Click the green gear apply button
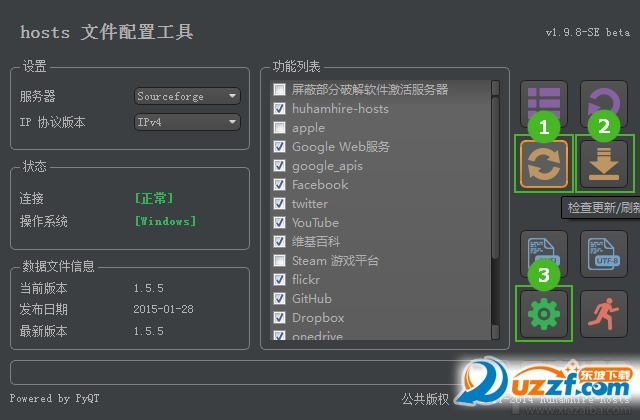 click(543, 314)
